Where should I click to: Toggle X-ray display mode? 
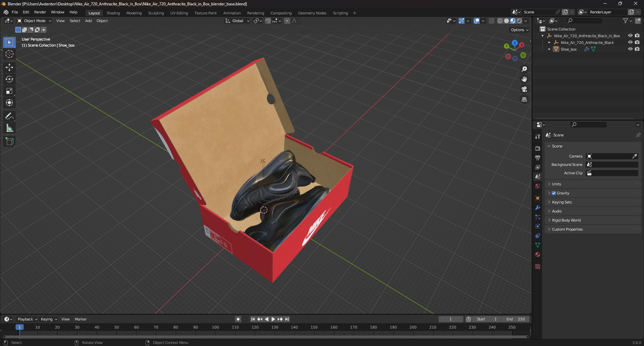pos(491,21)
